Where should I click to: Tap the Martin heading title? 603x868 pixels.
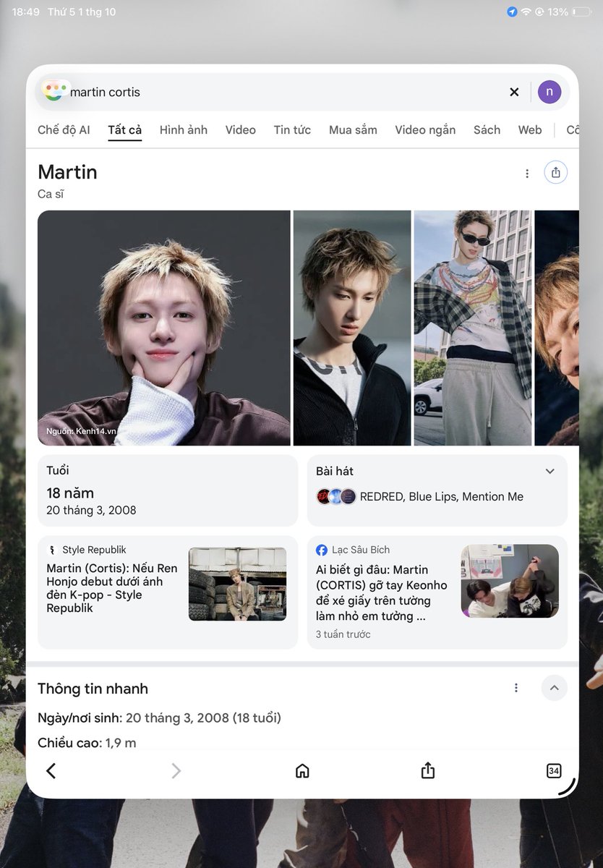[x=67, y=172]
